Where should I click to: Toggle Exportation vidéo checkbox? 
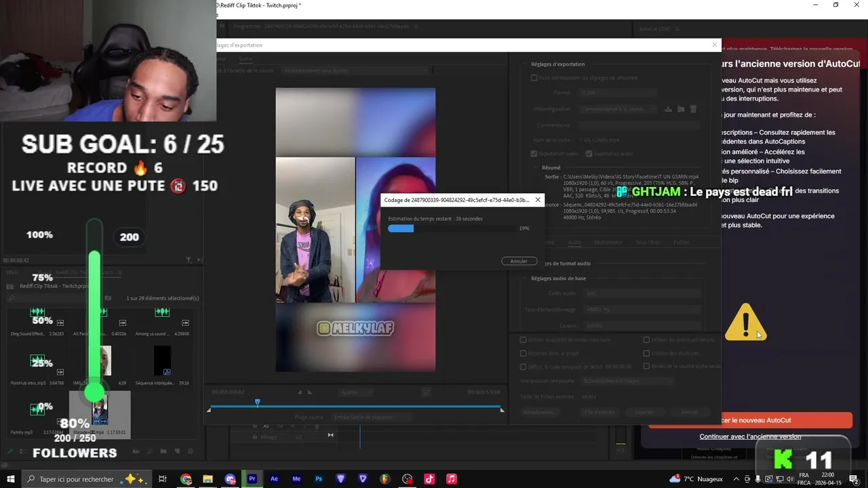[x=534, y=154]
